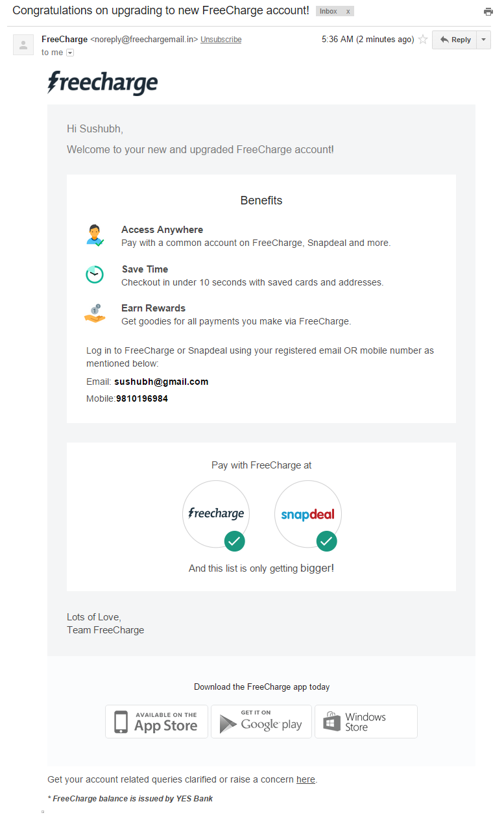Click the Unsubscribe link
Screen dimensions: 504x828
pos(221,40)
